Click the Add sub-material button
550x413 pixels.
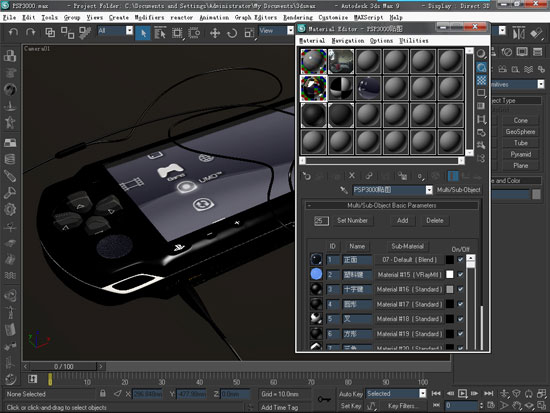click(x=402, y=221)
